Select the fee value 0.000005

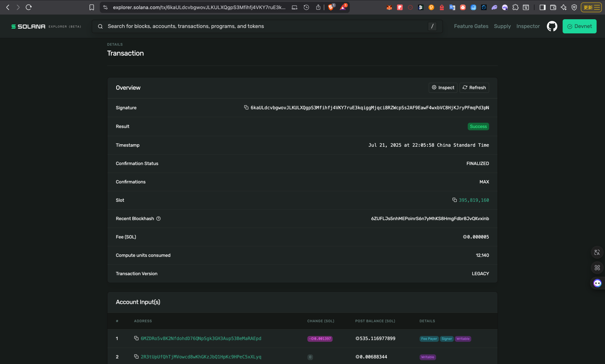pos(476,237)
